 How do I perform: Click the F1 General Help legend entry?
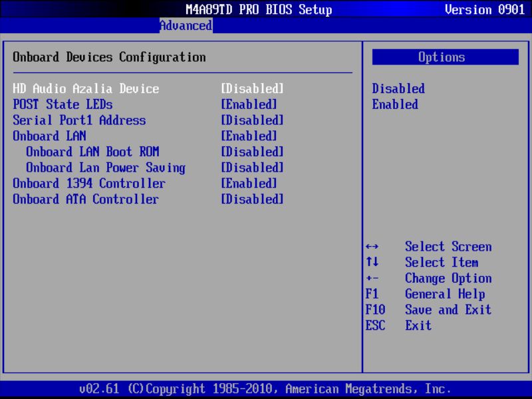point(426,294)
